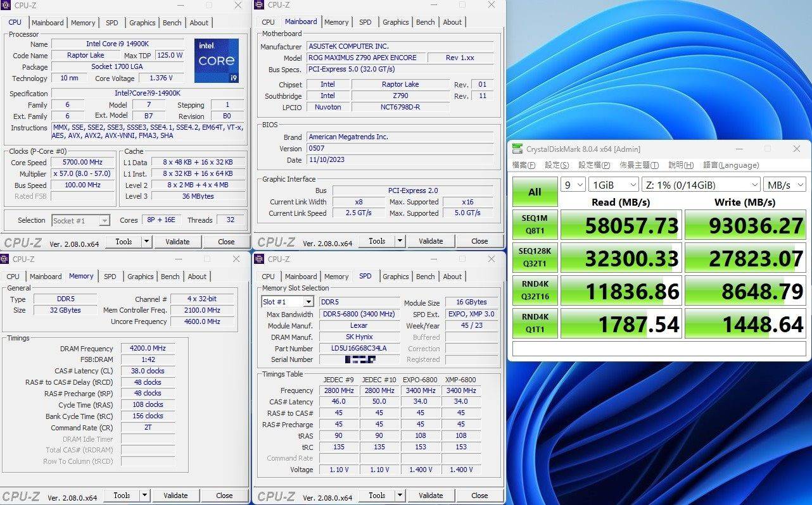Open test count dropdown showing 9
812x505 pixels.
pyautogui.click(x=573, y=185)
